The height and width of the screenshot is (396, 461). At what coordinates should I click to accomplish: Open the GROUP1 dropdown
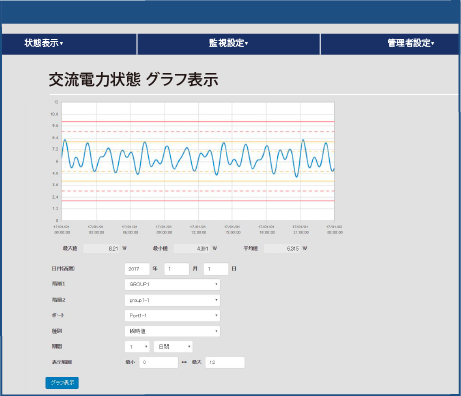[172, 284]
